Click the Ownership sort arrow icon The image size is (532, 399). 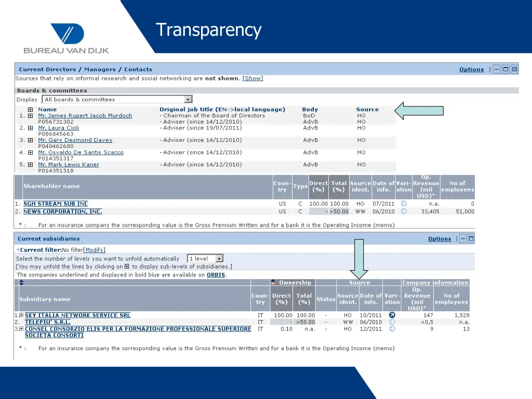point(273,282)
